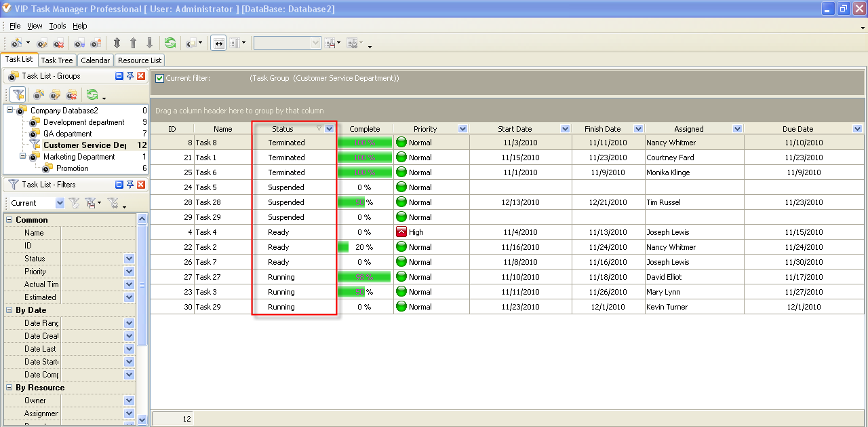Uncheck the Current filter checkbox
Viewport: 868px width, 427px height.
(x=159, y=78)
